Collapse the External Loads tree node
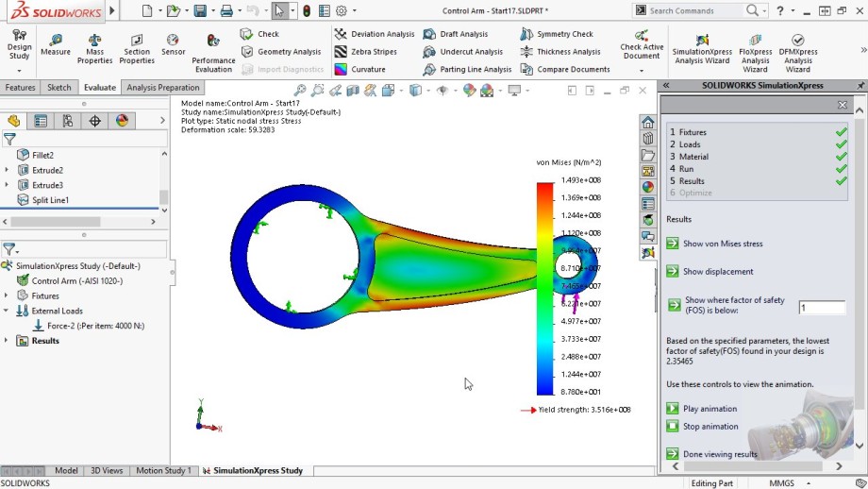Viewport: 868px width, 489px height. pos(8,311)
